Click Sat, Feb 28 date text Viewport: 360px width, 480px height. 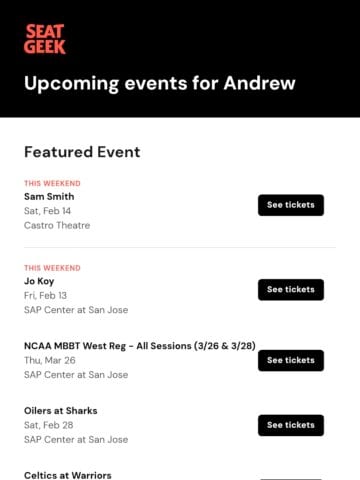[x=48, y=425]
